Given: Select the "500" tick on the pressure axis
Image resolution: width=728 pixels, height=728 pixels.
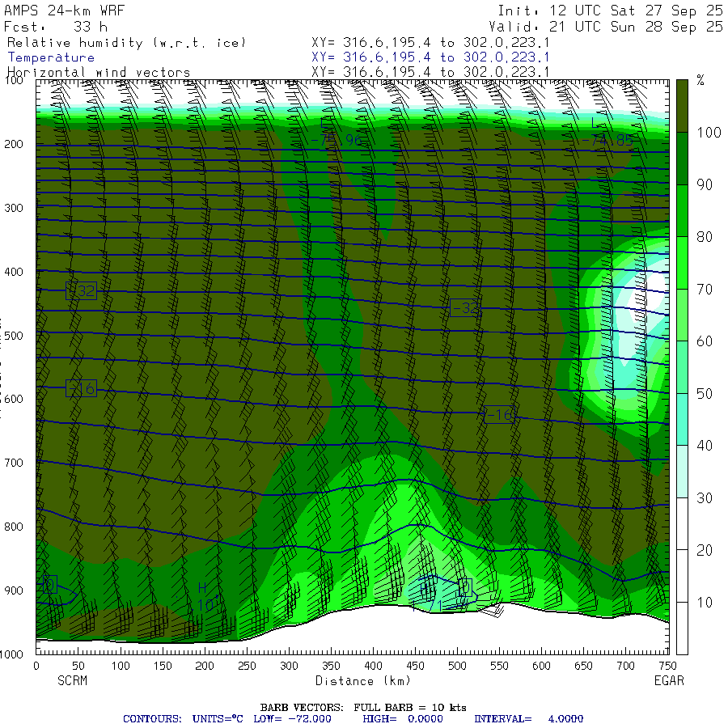Looking at the screenshot, I should click(14, 336).
